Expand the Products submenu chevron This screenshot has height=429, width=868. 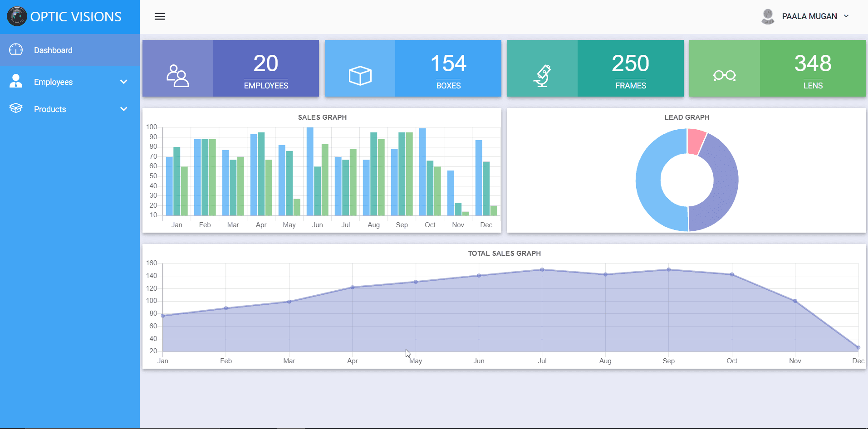pos(123,109)
